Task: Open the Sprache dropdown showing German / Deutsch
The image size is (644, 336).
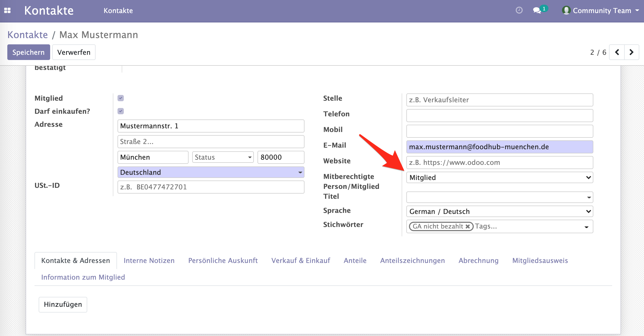Action: click(x=500, y=211)
